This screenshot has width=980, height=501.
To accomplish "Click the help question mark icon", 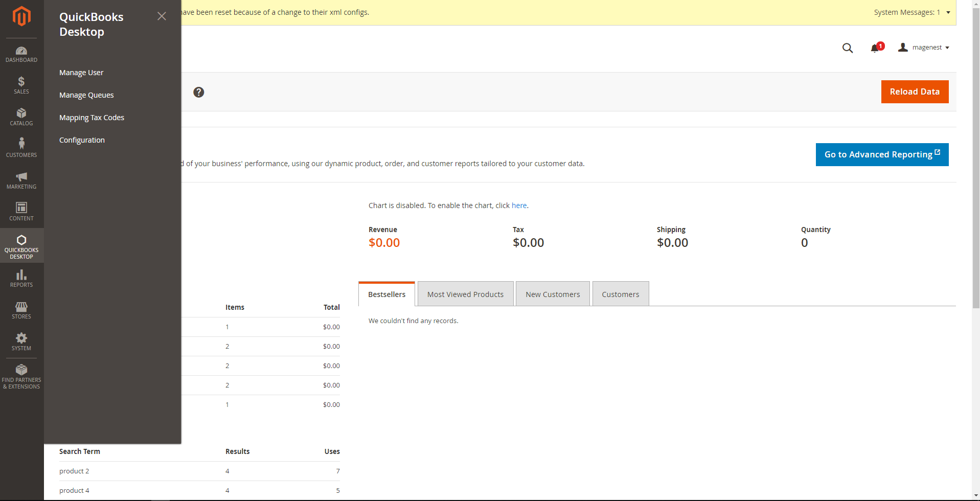I will click(199, 92).
